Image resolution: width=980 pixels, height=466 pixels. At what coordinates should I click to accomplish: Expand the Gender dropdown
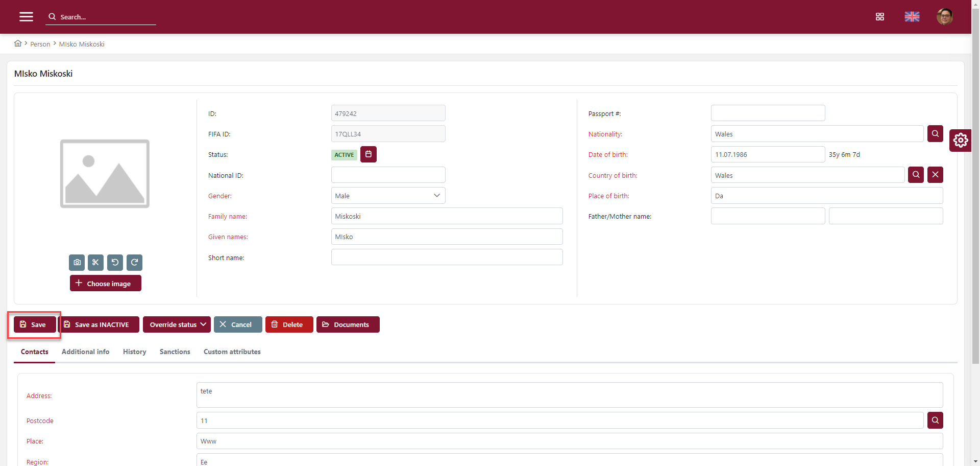(388, 196)
